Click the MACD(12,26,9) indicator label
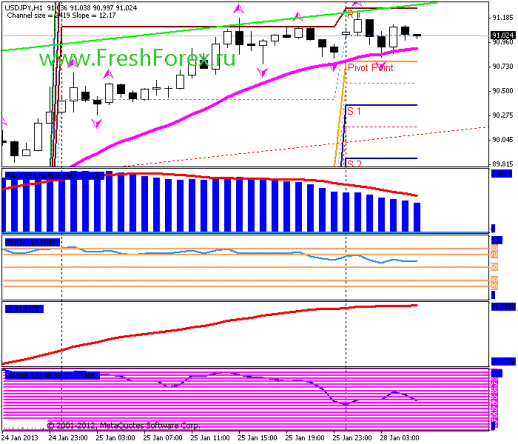The width and height of the screenshot is (518, 444). coord(53,175)
